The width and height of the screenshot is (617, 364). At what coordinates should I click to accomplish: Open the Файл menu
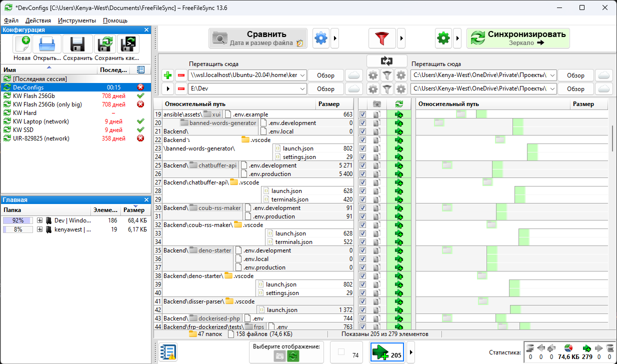coord(11,20)
